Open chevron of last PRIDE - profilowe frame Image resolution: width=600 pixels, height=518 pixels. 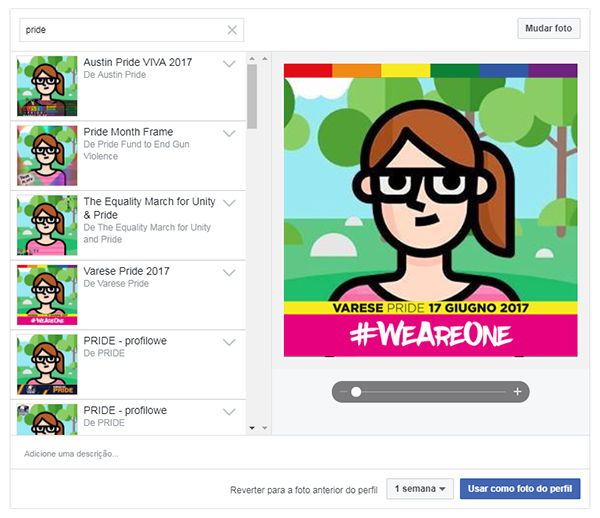pyautogui.click(x=229, y=412)
